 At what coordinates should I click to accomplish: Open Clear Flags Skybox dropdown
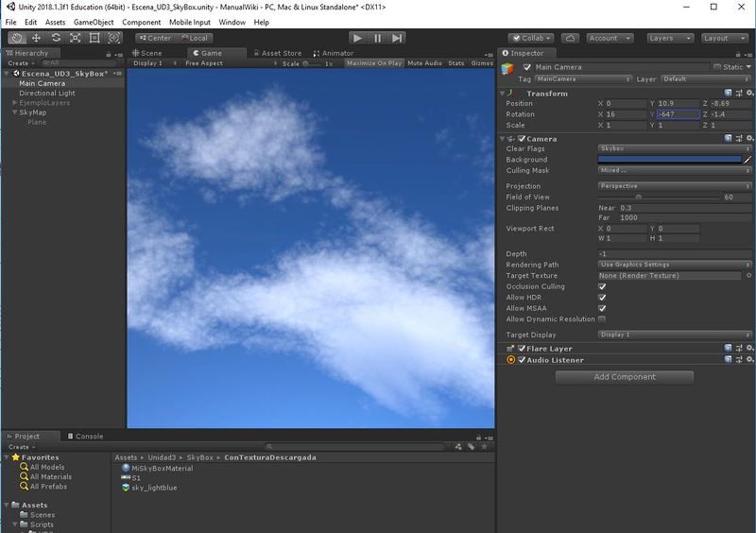(x=675, y=148)
